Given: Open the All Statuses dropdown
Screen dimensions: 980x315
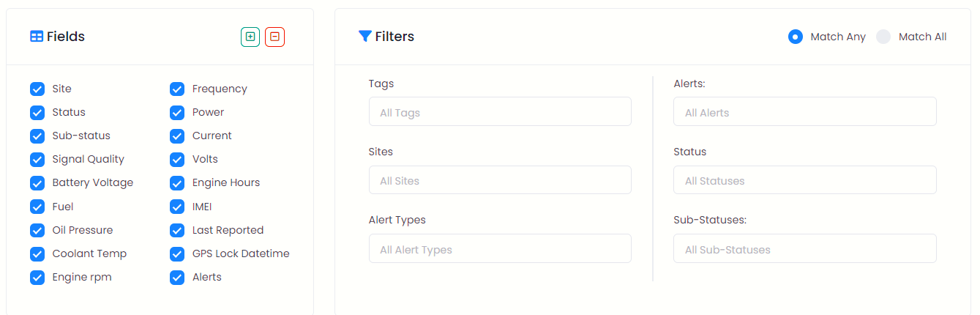Looking at the screenshot, I should pos(805,180).
